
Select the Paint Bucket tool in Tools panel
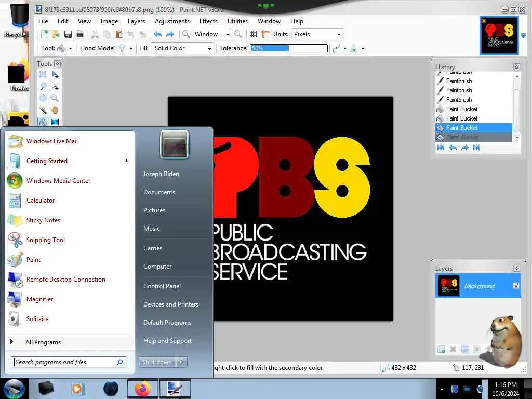(43, 122)
